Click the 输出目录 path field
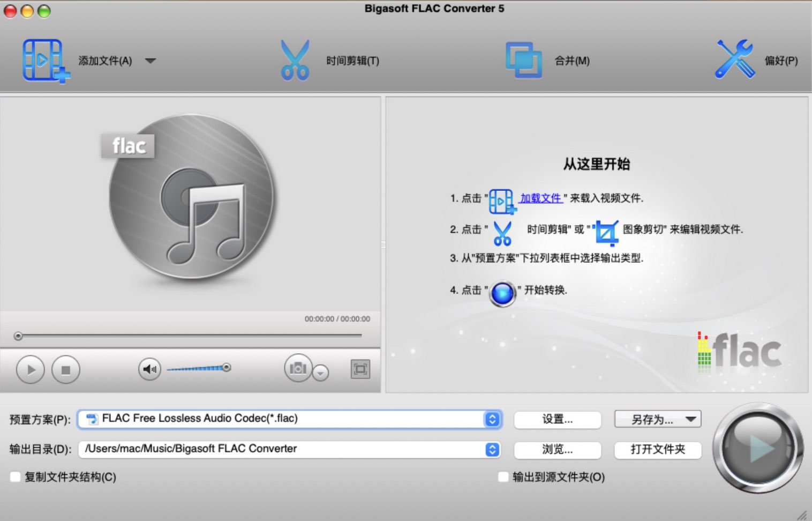The height and width of the screenshot is (521, 812). point(290,449)
